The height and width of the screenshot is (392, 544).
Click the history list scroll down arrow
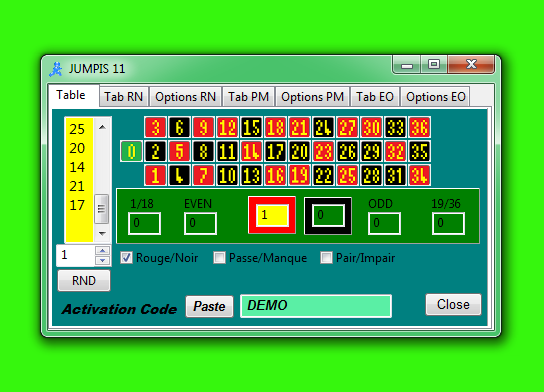click(102, 233)
